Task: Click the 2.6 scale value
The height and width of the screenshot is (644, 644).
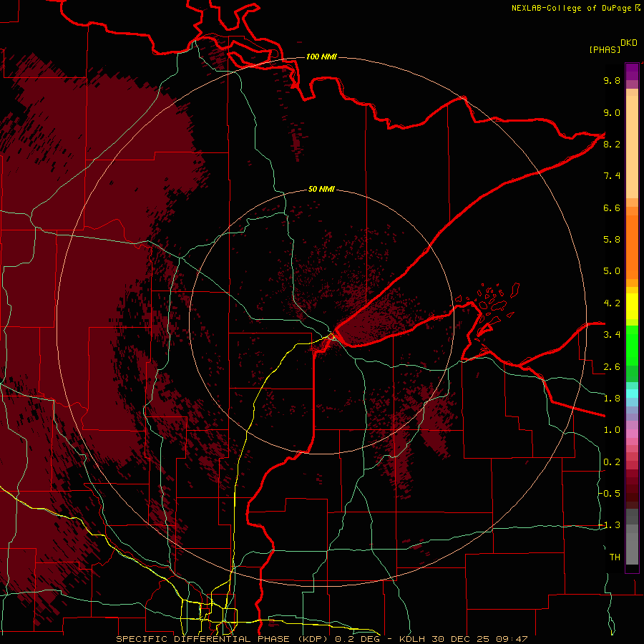Action: point(612,367)
